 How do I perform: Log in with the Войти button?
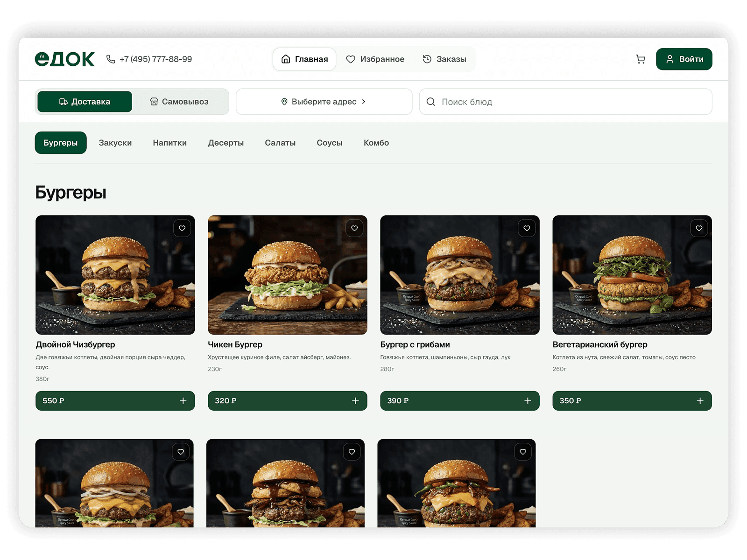point(684,59)
